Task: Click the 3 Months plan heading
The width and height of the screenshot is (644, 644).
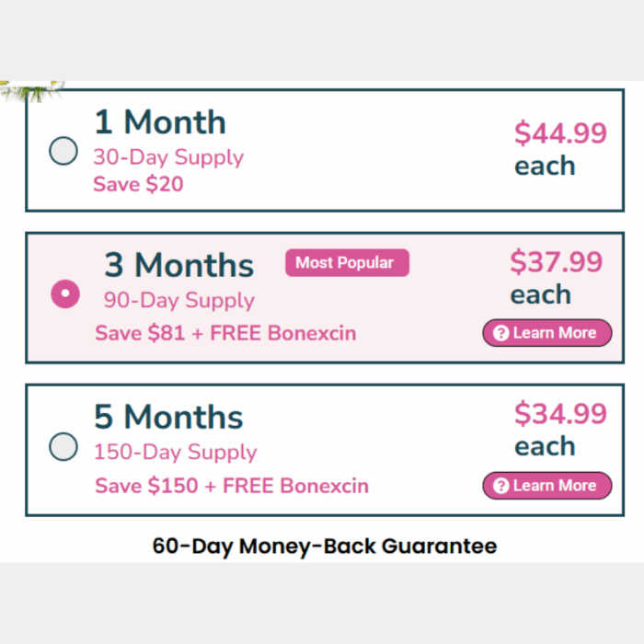Action: pos(179,265)
